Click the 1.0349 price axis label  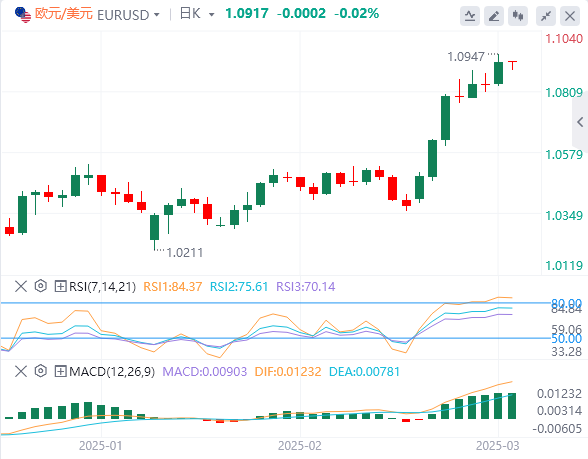click(564, 216)
